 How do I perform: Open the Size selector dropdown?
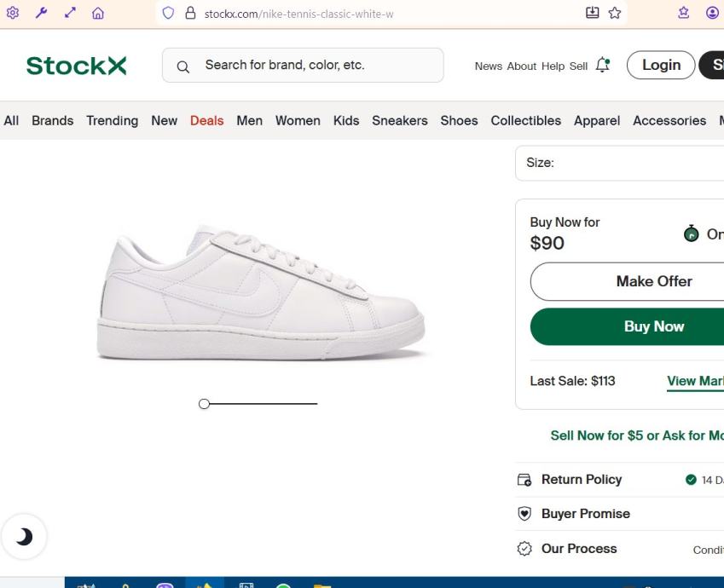pyautogui.click(x=620, y=163)
